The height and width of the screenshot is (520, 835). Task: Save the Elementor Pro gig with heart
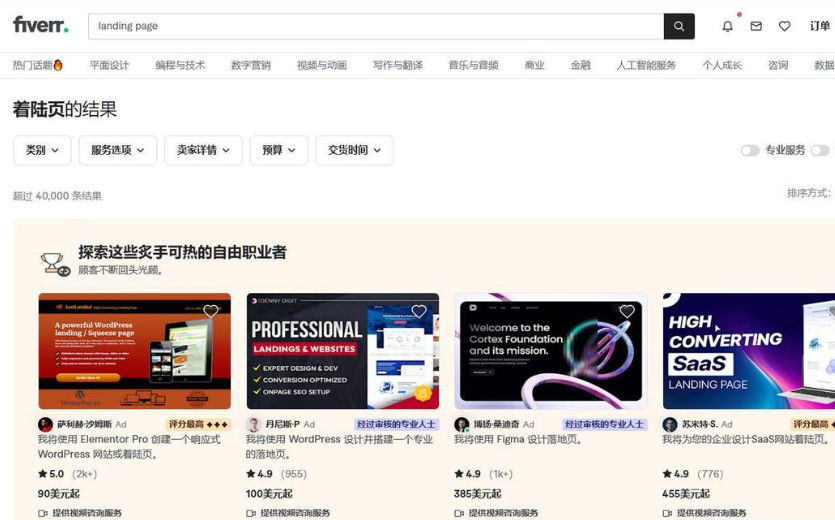[211, 311]
